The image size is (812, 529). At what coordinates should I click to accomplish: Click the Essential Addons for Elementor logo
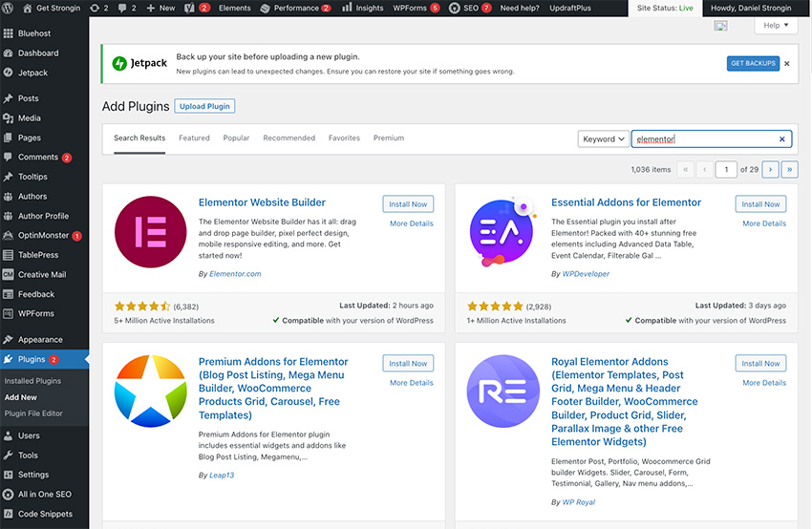tap(502, 232)
